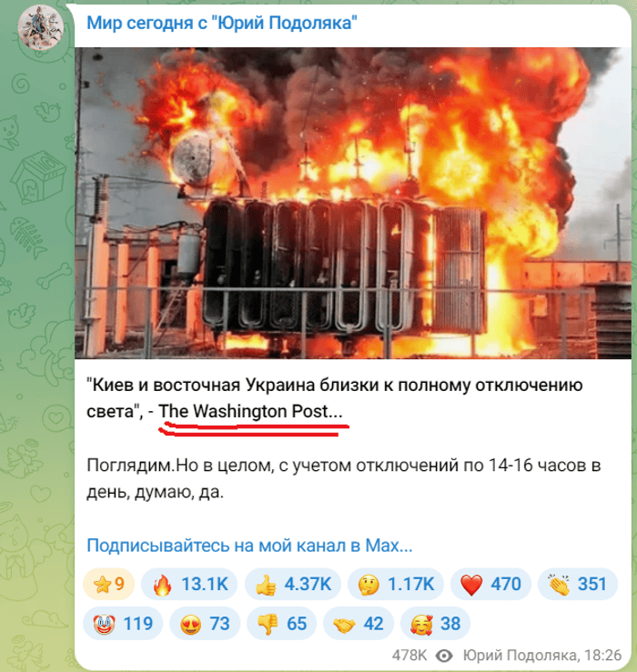Open channel title Мир сегодня с Юрий Подоляка
Image resolution: width=637 pixels, height=672 pixels.
(222, 23)
